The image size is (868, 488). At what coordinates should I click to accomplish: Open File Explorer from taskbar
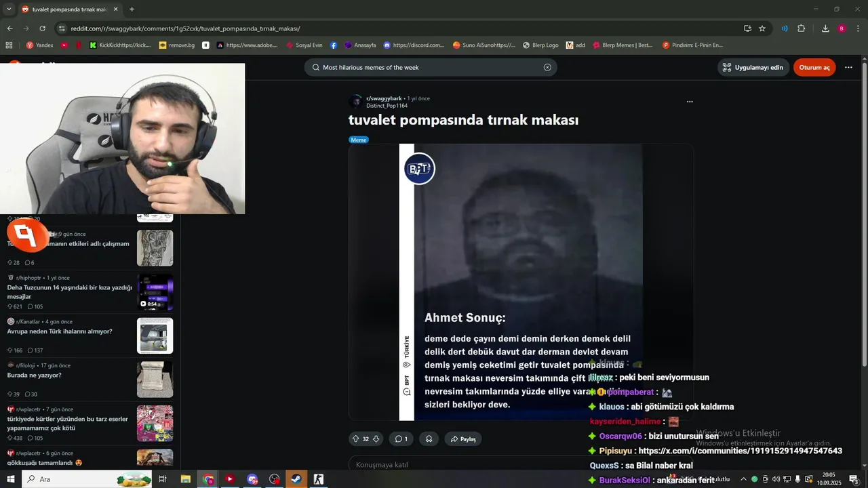pos(186,479)
